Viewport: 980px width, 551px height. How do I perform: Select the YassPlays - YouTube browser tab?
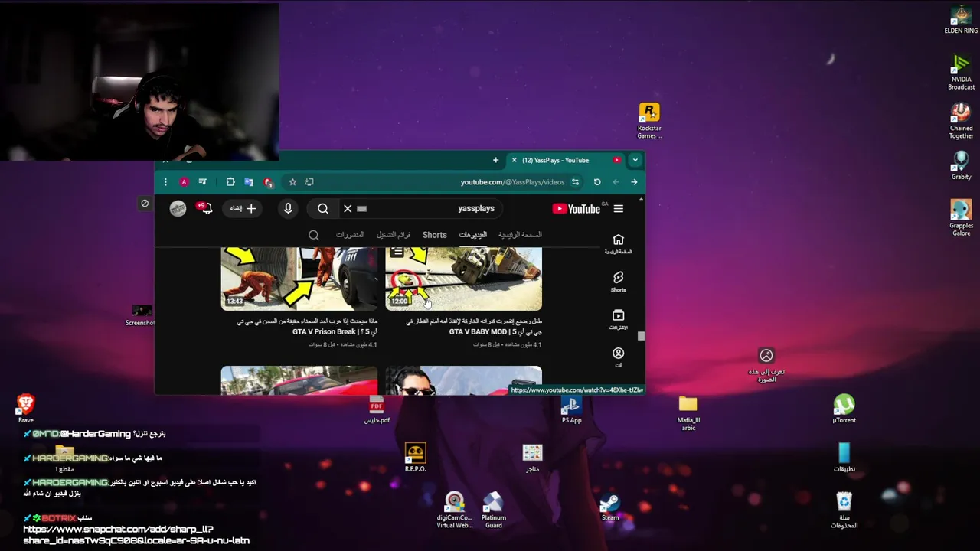coord(565,161)
